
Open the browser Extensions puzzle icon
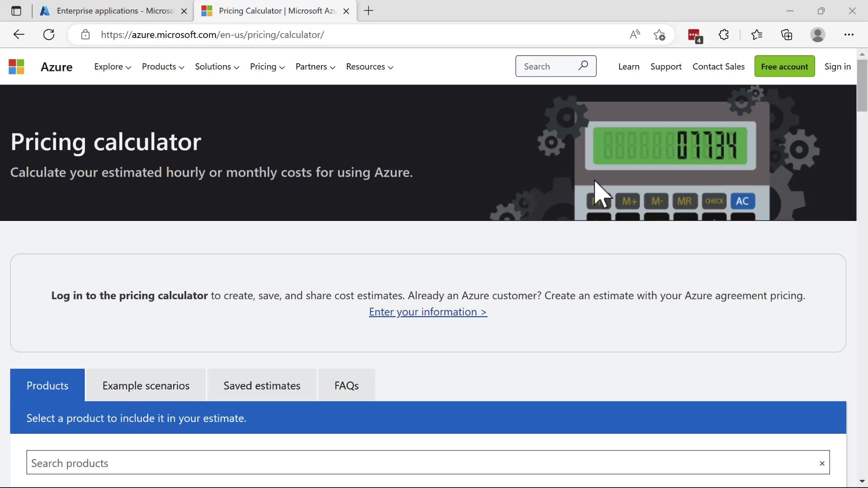click(724, 35)
